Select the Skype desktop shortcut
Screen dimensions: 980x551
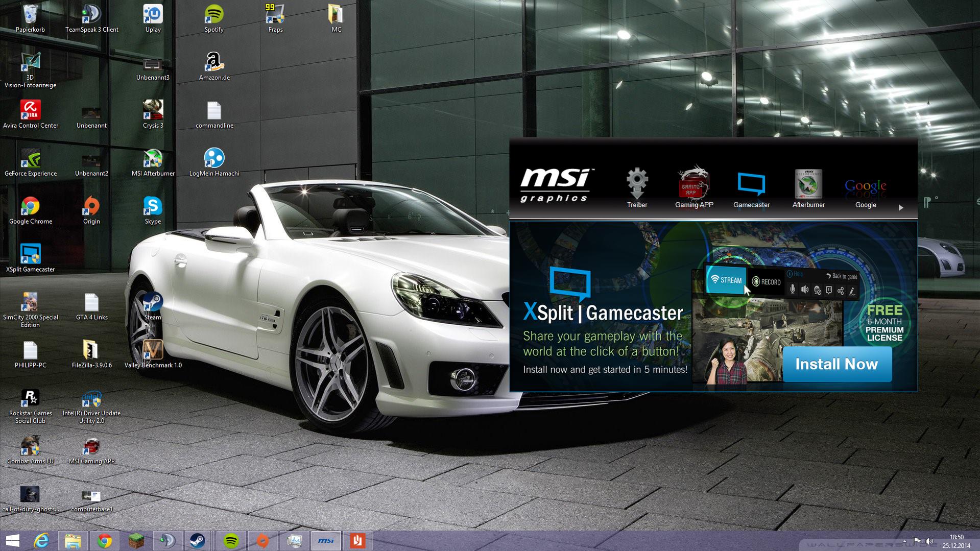coord(153,210)
